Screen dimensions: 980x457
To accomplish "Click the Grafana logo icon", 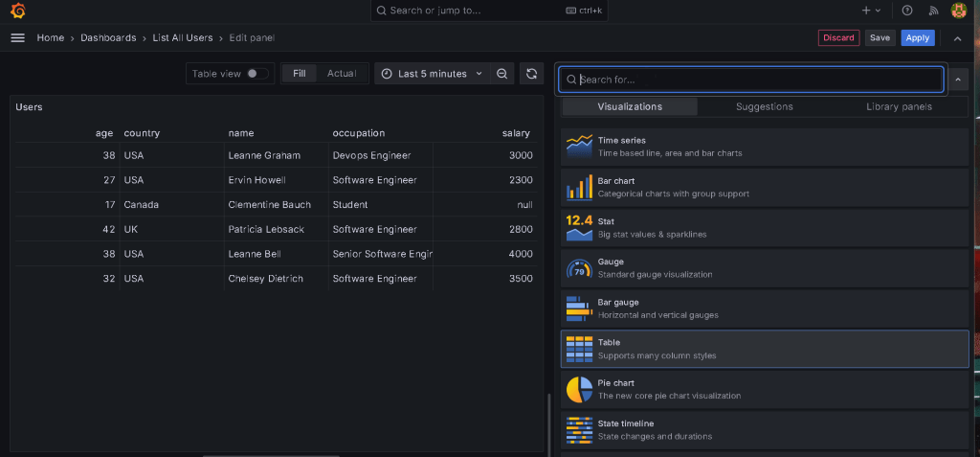I will (x=17, y=11).
